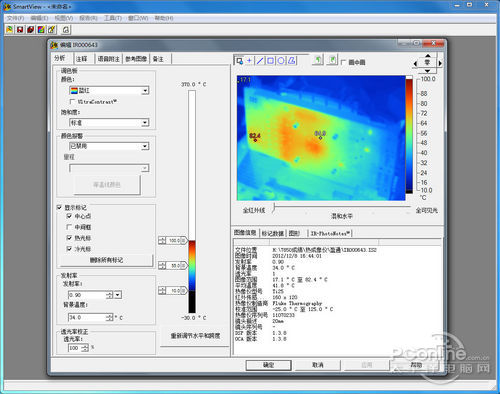500x394 pixels.
Task: Switch to the 备注 tab
Action: pyautogui.click(x=158, y=59)
